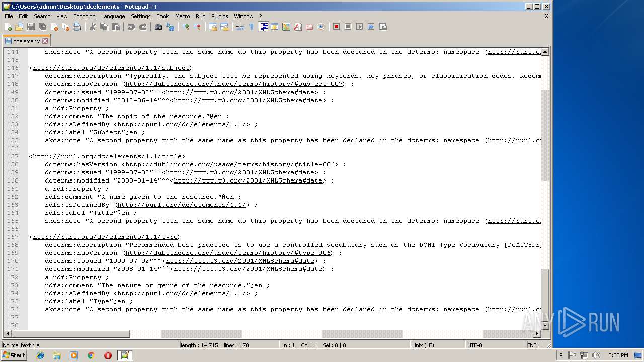Screen dimensions: 644x362
Task: Show hidden system tray icons arrow
Action: coord(561,355)
